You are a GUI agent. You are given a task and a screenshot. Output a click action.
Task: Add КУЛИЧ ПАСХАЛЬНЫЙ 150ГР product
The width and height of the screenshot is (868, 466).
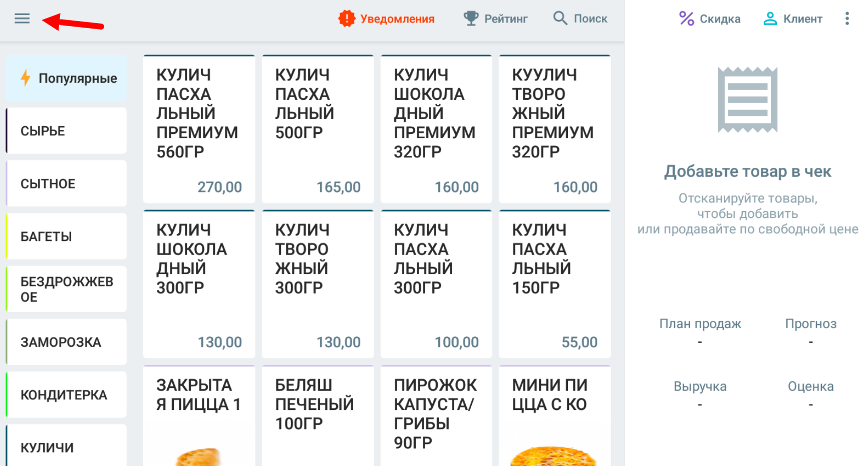(554, 284)
